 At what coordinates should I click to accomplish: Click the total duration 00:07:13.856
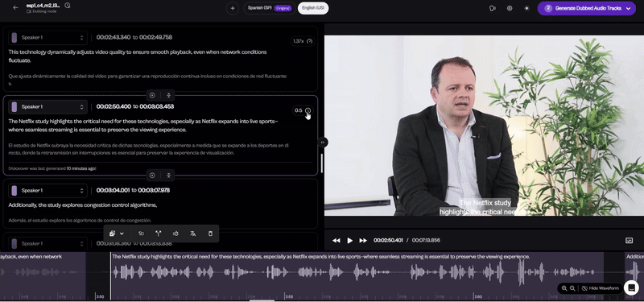click(x=426, y=240)
